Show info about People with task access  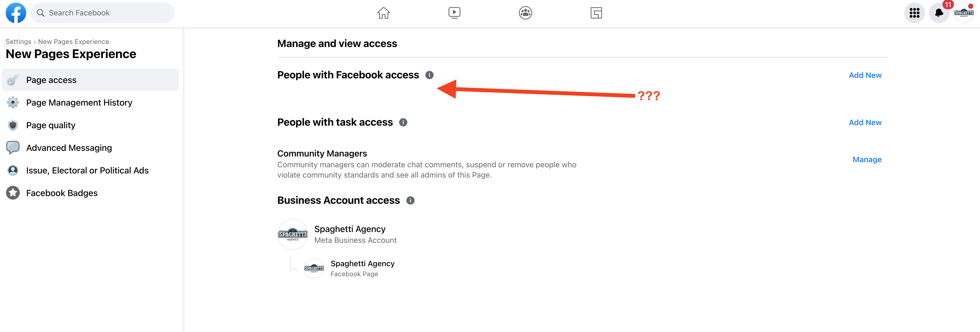point(403,122)
